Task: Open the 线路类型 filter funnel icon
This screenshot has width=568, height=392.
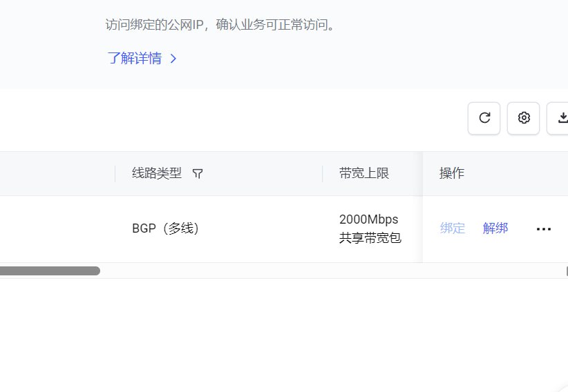Action: tap(198, 174)
